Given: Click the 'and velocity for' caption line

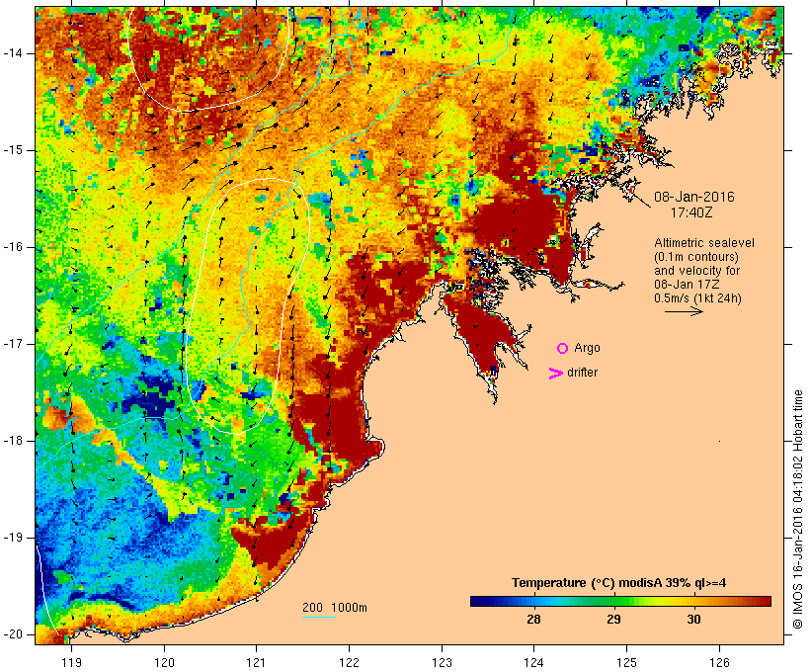Looking at the screenshot, I should [696, 271].
